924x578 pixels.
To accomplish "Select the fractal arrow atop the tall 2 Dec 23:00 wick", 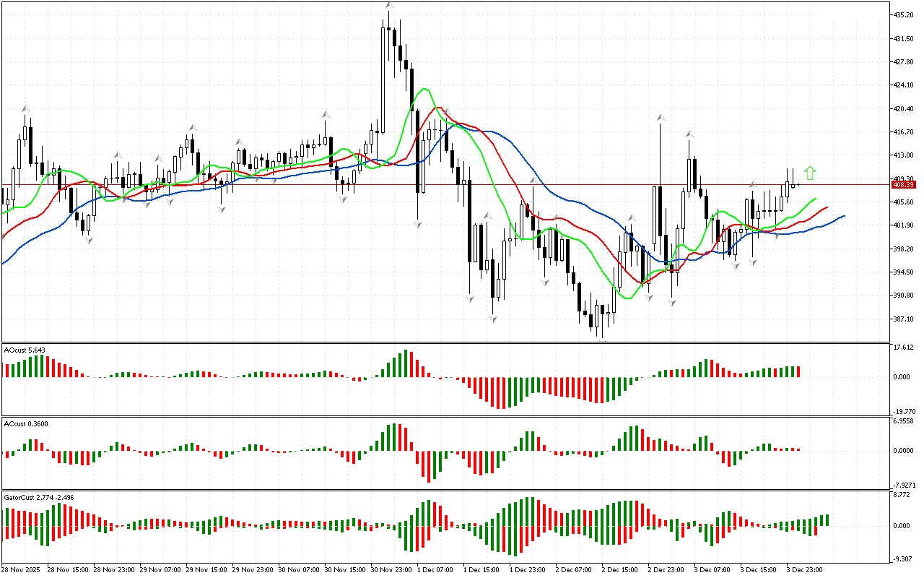I will (660, 116).
